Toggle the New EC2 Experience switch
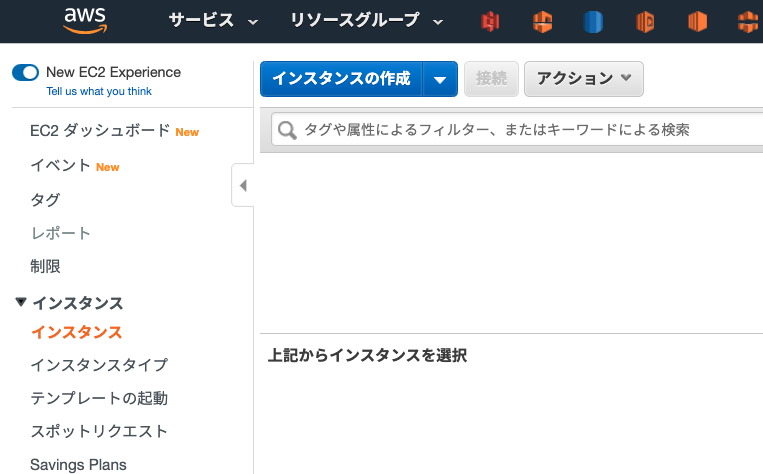Screen dimensions: 763x474 (x=25, y=73)
